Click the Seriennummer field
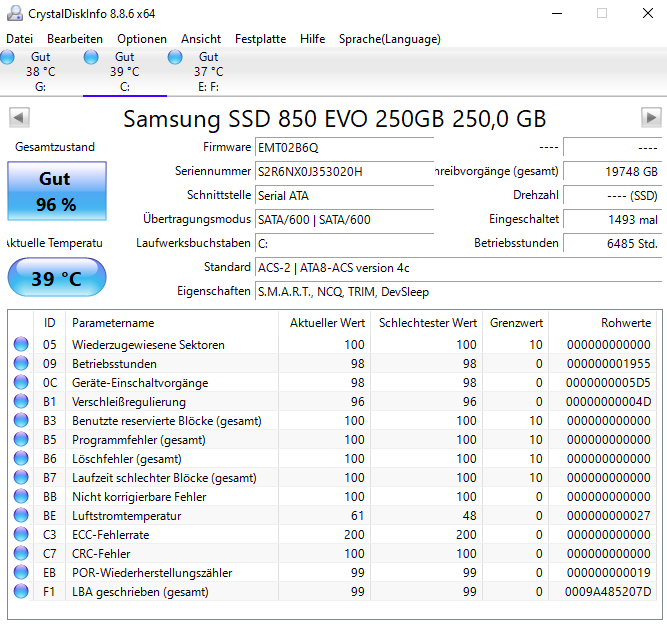667x626 pixels. (344, 171)
